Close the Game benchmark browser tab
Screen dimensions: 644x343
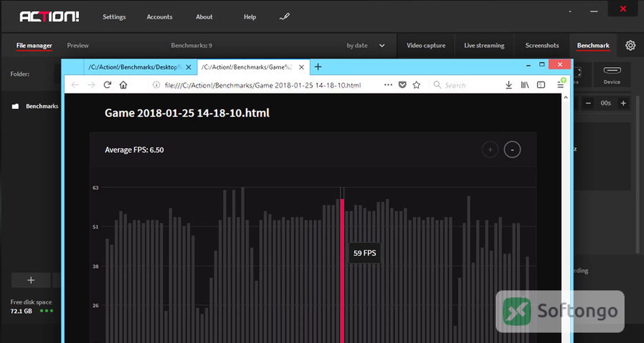[302, 67]
